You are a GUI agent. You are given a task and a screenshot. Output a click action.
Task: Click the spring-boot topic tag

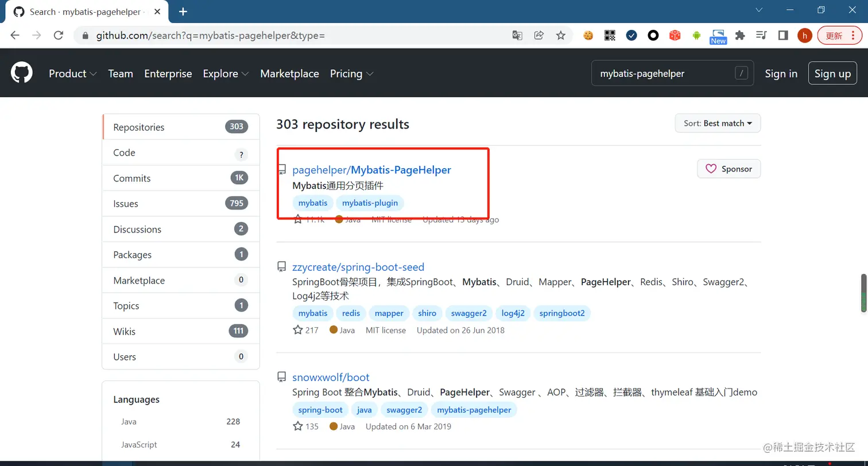pyautogui.click(x=320, y=410)
